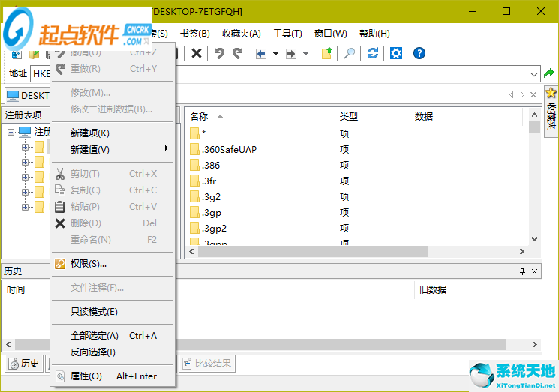This screenshot has height=392, width=559.
Task: Click the Up one level folder icon
Action: tap(326, 53)
